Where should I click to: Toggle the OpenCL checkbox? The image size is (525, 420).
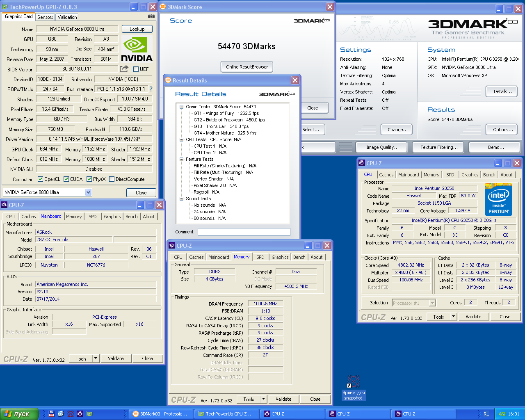coord(40,179)
